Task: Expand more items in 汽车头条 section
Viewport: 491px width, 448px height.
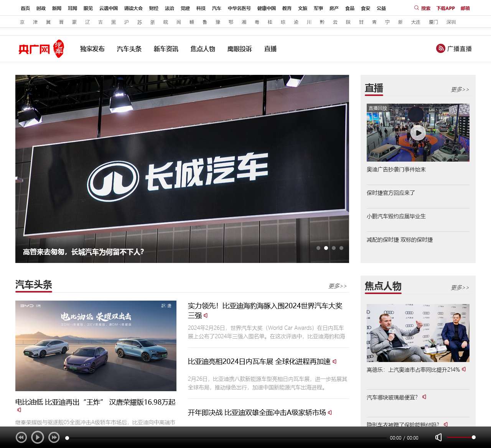Action: point(338,286)
